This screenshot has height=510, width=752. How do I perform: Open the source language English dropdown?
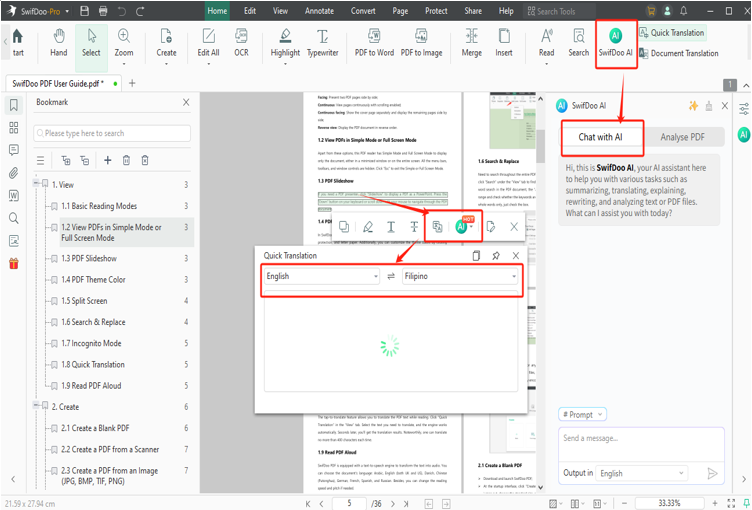tap(322, 276)
